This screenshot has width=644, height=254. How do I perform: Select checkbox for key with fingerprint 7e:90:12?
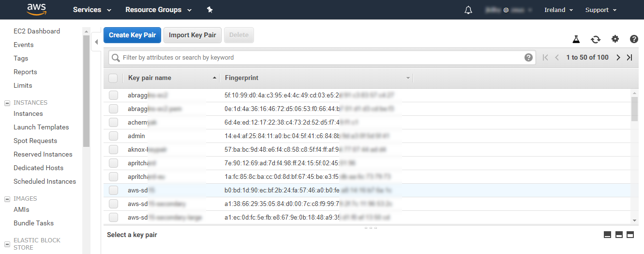113,163
